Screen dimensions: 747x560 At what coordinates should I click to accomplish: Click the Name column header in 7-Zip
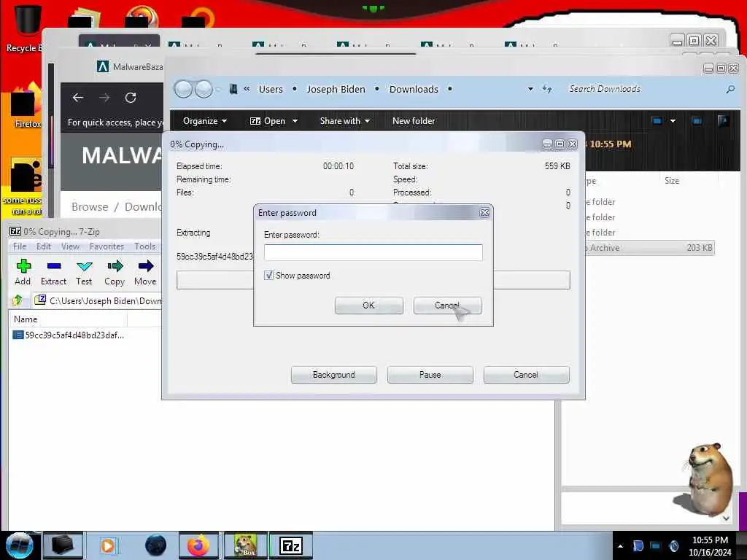coord(68,319)
